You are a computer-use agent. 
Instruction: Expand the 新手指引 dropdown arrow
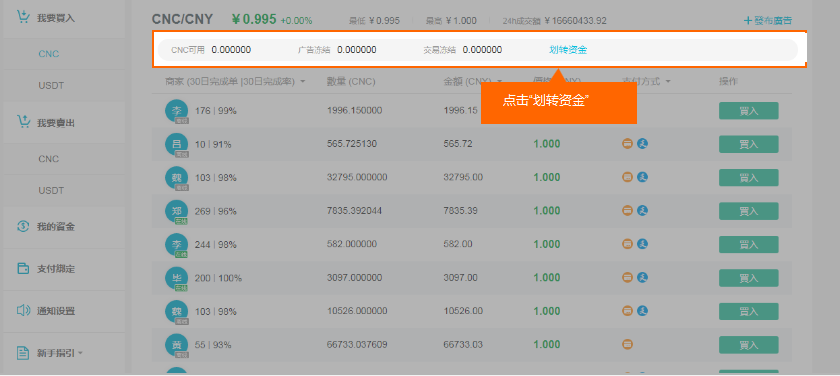coord(80,353)
